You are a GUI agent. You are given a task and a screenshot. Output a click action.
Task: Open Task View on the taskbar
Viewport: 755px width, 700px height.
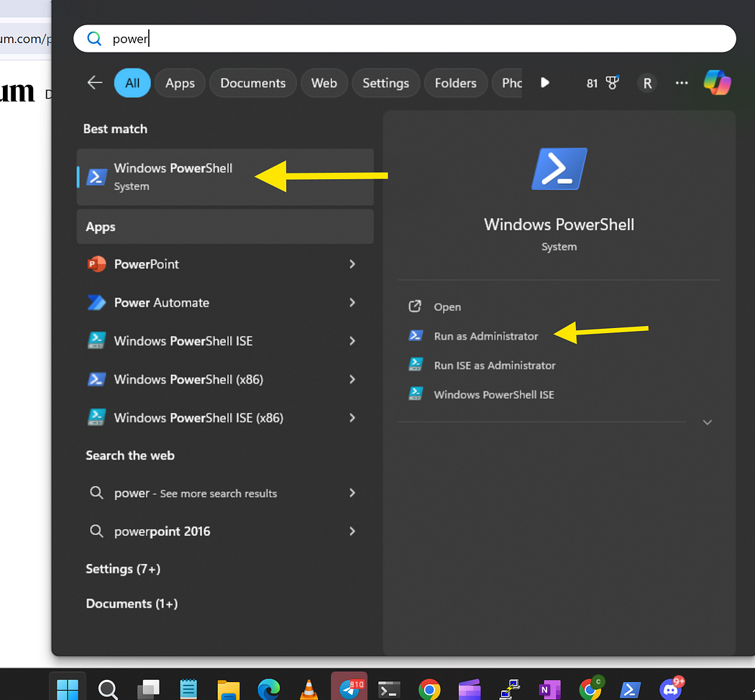(x=148, y=689)
